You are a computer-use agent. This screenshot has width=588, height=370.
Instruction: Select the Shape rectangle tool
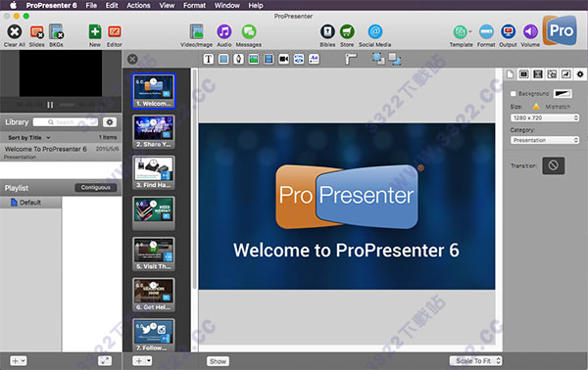click(223, 59)
